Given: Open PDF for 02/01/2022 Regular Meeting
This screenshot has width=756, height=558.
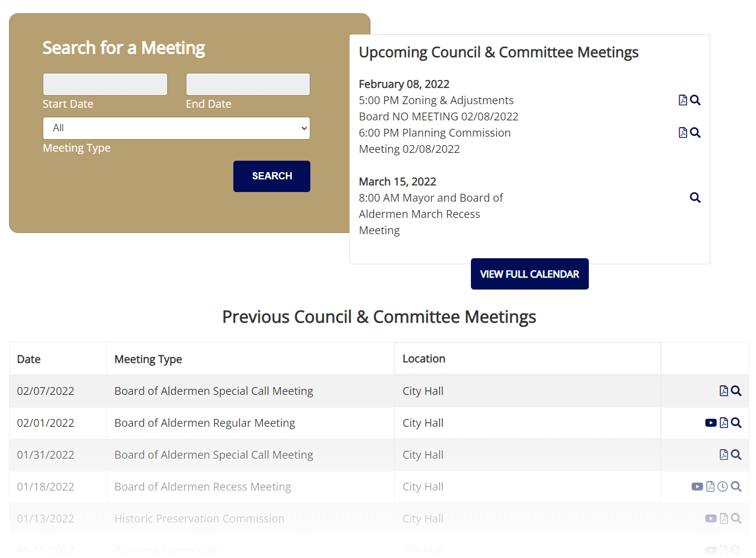Looking at the screenshot, I should (x=724, y=423).
